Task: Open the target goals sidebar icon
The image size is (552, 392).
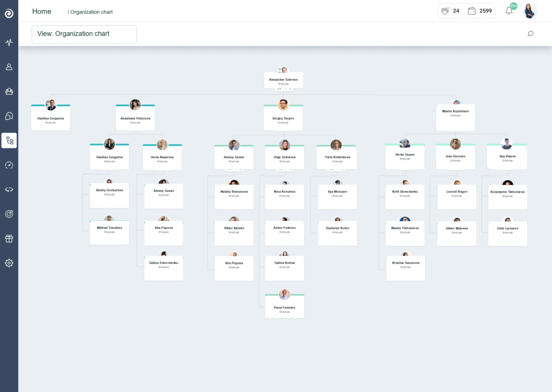Action: tap(9, 214)
